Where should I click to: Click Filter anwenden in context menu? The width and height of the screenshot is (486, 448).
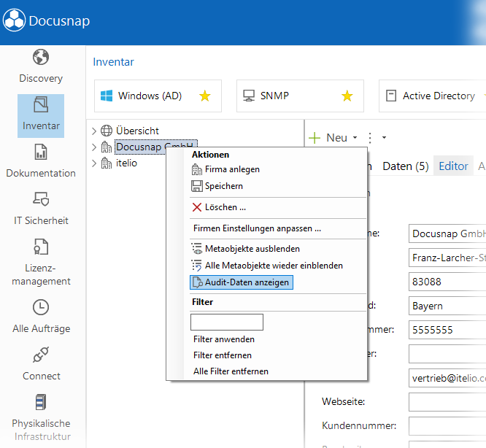(x=224, y=339)
